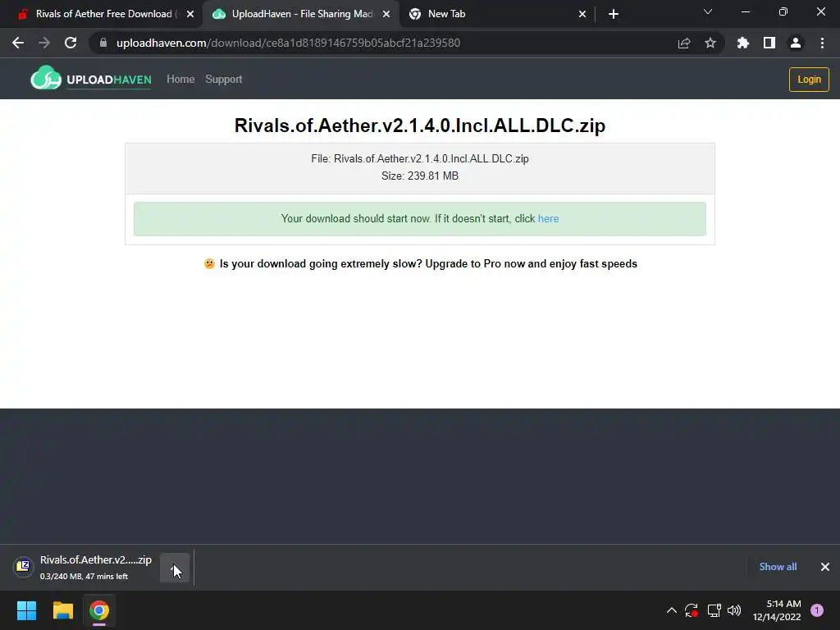Click the Login button
The height and width of the screenshot is (630, 840).
tap(809, 80)
